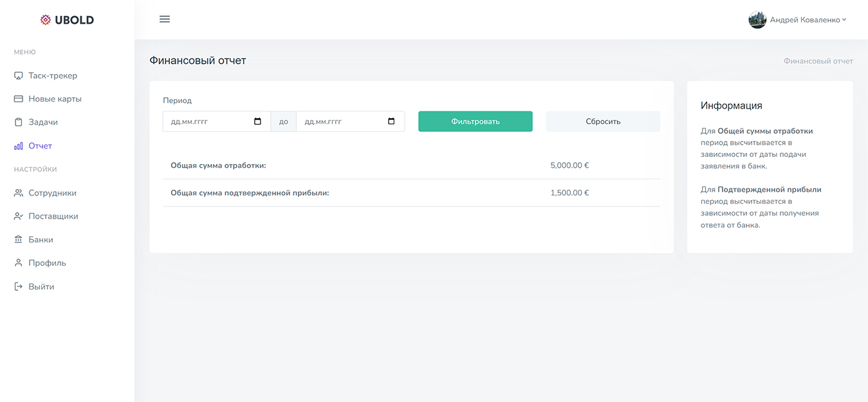The width and height of the screenshot is (868, 402).
Task: Click the Финансовый отчет breadcrumb
Action: coord(818,61)
